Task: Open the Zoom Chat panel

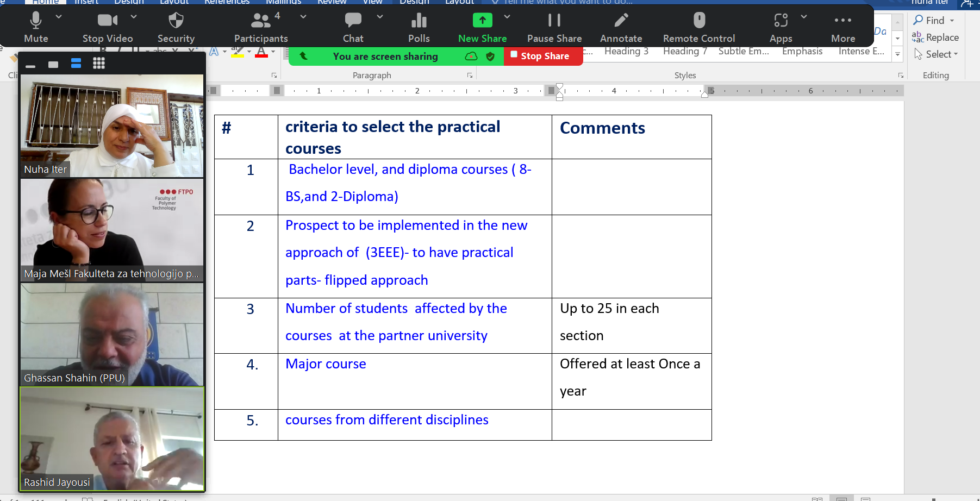Action: pyautogui.click(x=353, y=27)
